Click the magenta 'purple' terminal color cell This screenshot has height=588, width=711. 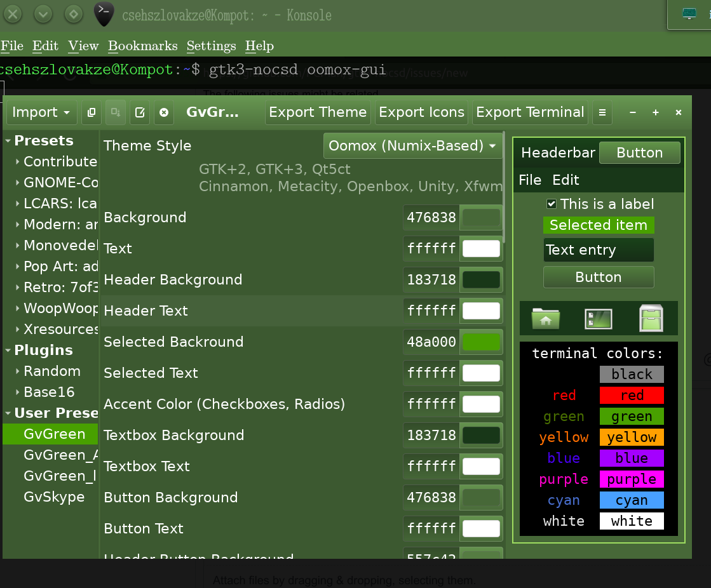click(632, 479)
